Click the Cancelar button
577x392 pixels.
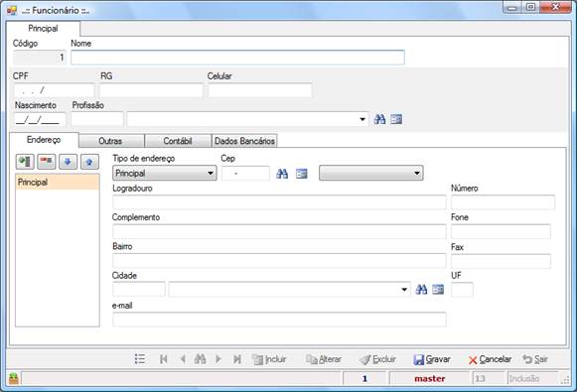point(490,359)
